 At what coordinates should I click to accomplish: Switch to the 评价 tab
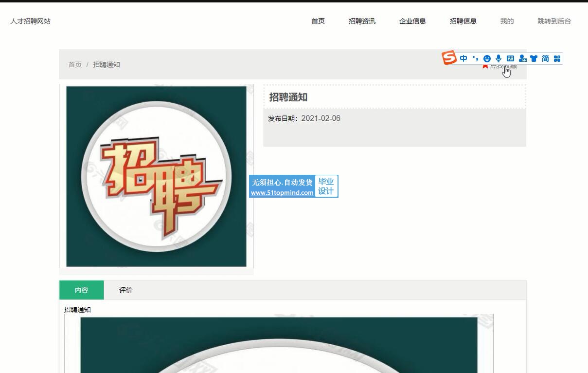126,290
